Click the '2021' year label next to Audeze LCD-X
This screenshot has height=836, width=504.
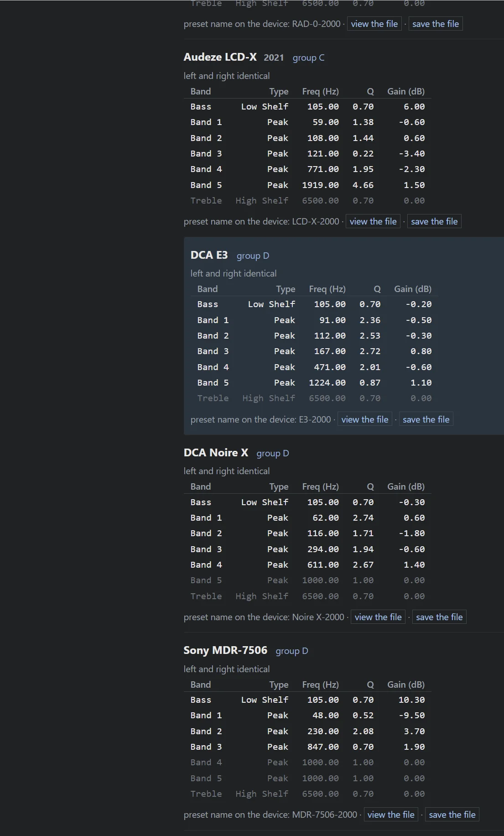point(274,57)
